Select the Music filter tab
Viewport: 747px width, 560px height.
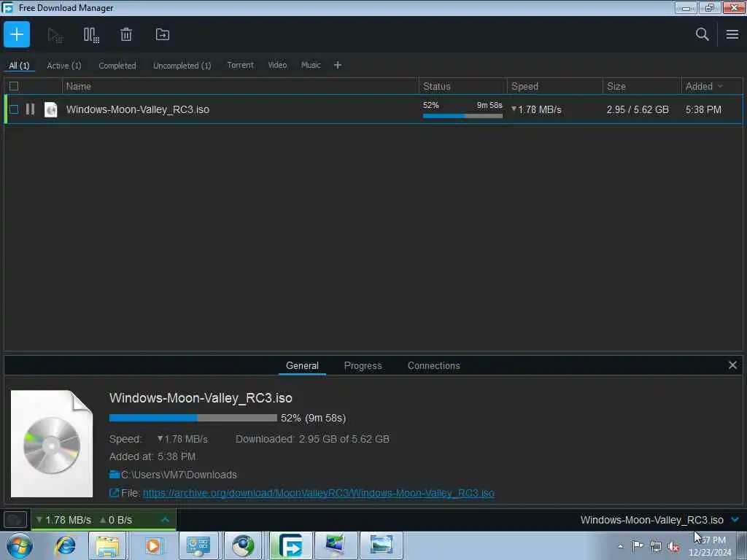(x=311, y=65)
